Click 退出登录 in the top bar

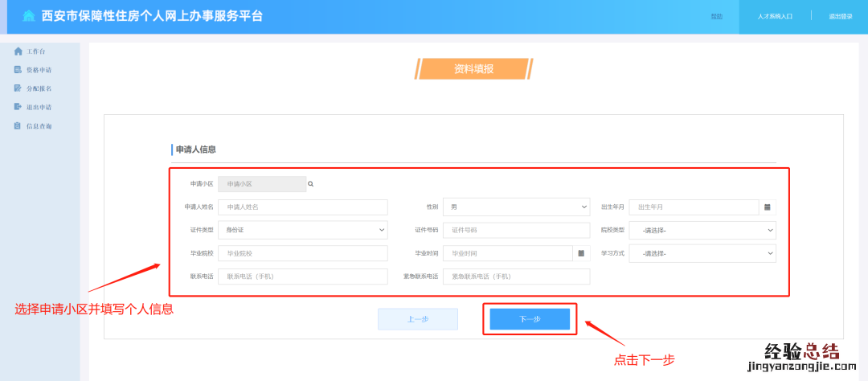(841, 16)
